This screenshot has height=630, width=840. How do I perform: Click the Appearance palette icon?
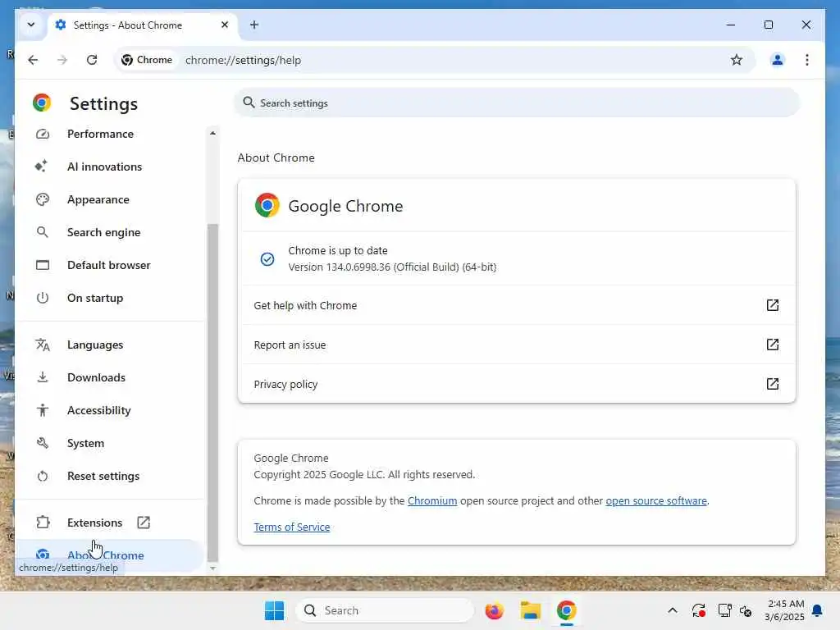[43, 199]
